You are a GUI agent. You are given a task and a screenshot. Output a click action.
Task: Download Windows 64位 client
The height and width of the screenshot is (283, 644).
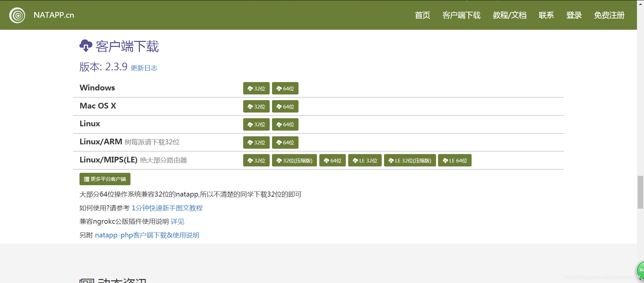pos(285,88)
